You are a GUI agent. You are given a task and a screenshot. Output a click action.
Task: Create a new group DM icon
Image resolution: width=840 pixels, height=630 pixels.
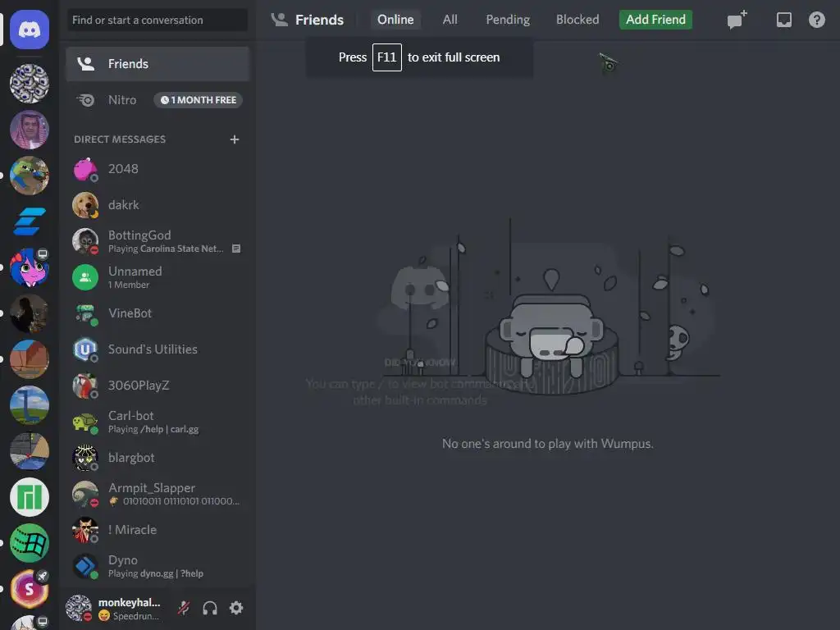[x=737, y=20]
